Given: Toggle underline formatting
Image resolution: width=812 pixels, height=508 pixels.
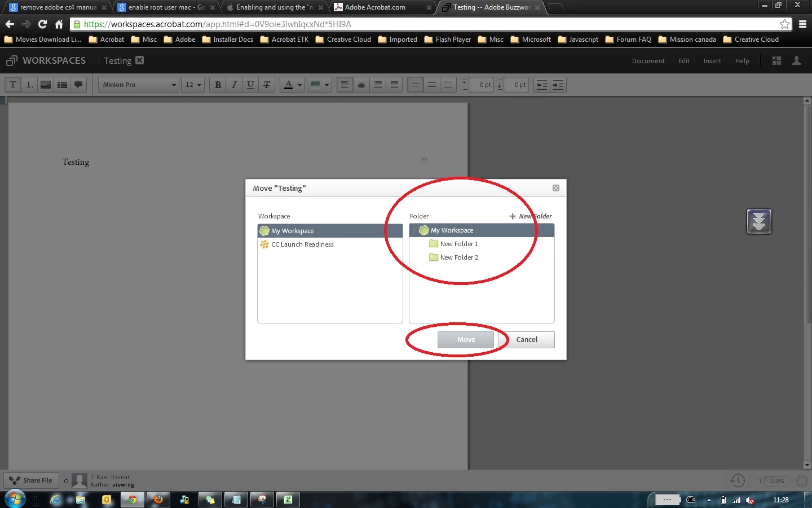Looking at the screenshot, I should [250, 85].
